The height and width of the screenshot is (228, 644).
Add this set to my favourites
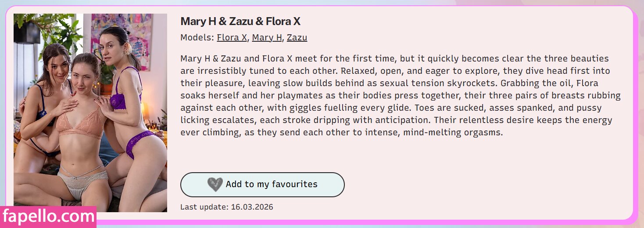coord(262,185)
